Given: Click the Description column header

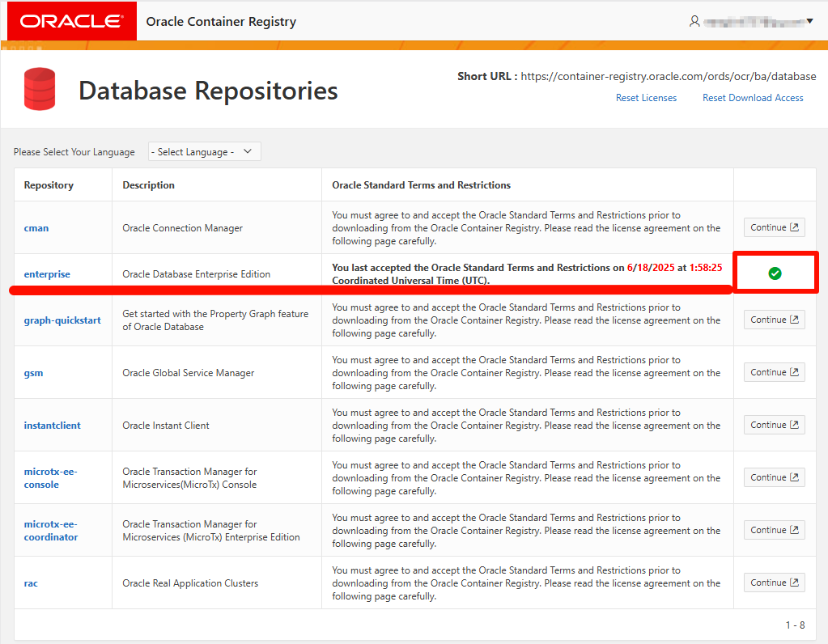Looking at the screenshot, I should click(148, 185).
